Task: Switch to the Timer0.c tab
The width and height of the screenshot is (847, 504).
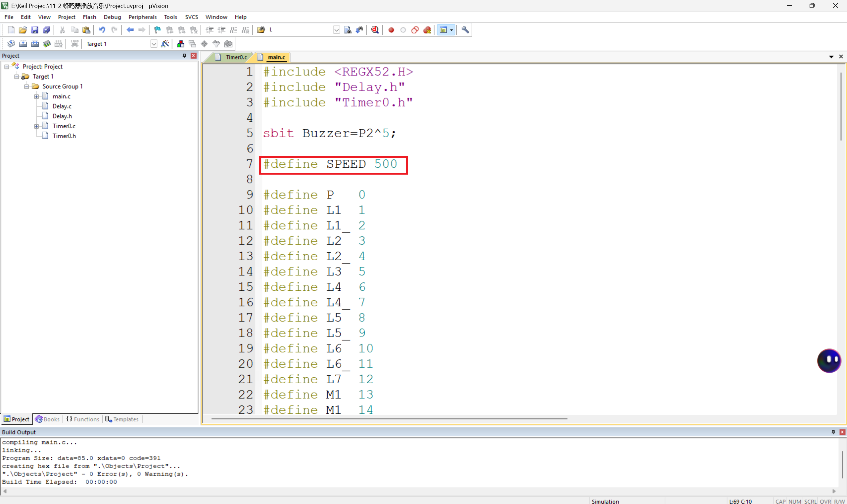Action: point(236,57)
